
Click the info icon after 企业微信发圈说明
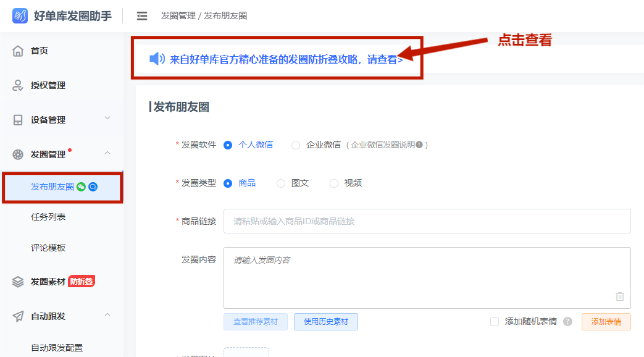pos(419,145)
